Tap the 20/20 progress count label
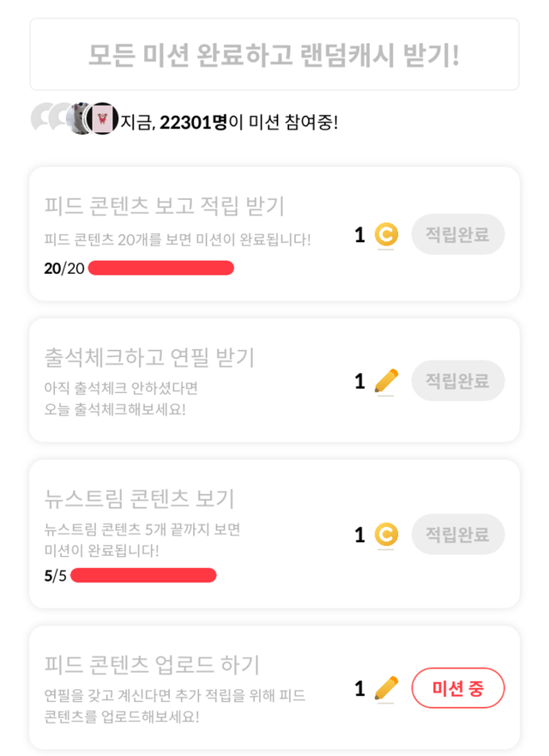 click(x=64, y=269)
